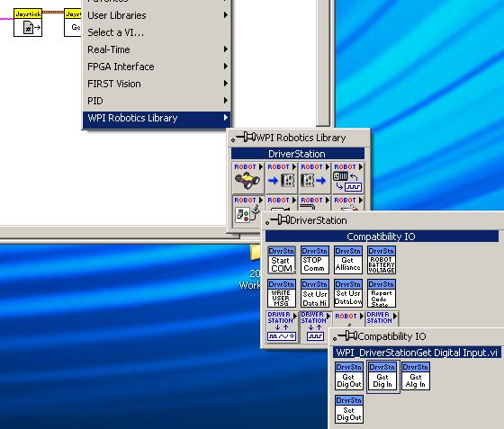Expand arrow beside WPI Robotics Library

(226, 118)
